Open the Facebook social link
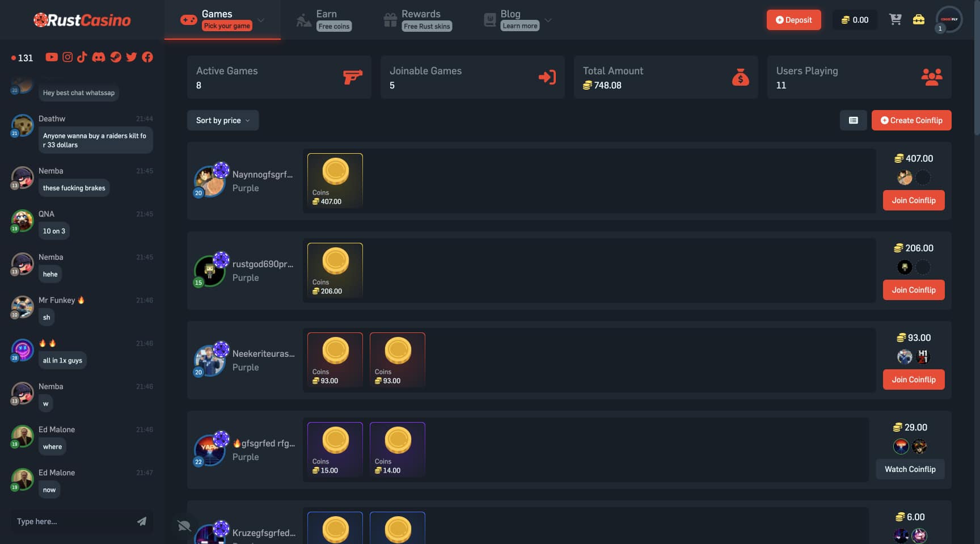Screen dimensions: 980x544 [x=147, y=57]
